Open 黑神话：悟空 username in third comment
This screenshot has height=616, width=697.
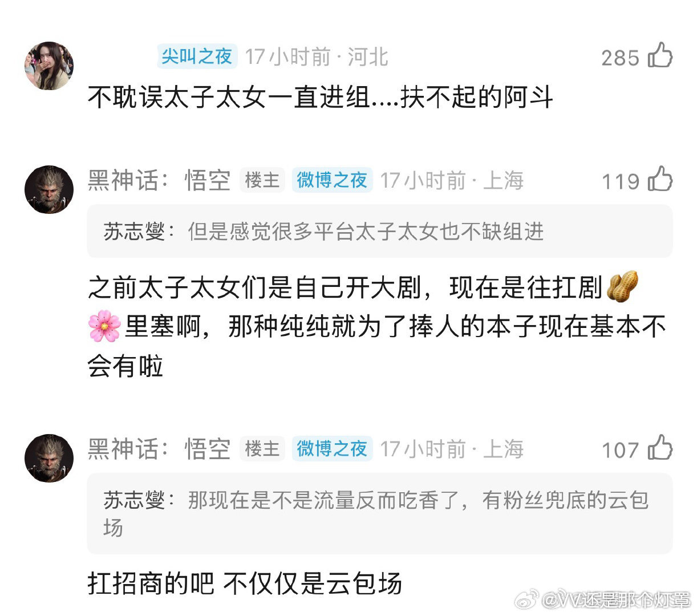tap(159, 449)
